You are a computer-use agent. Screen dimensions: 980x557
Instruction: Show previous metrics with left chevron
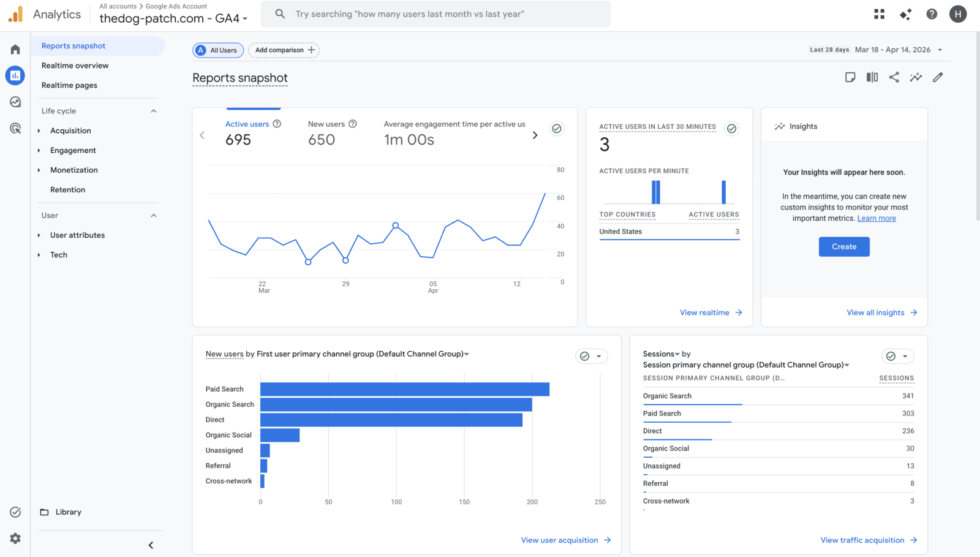[202, 135]
